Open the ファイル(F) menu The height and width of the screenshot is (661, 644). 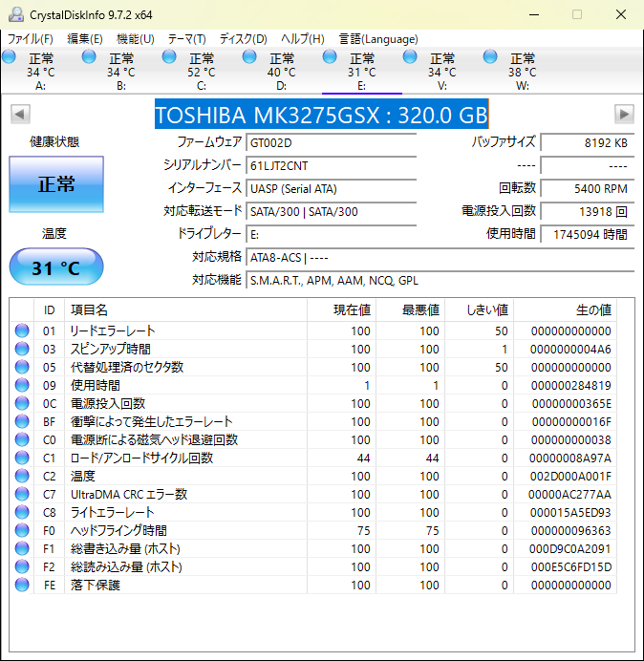point(31,39)
